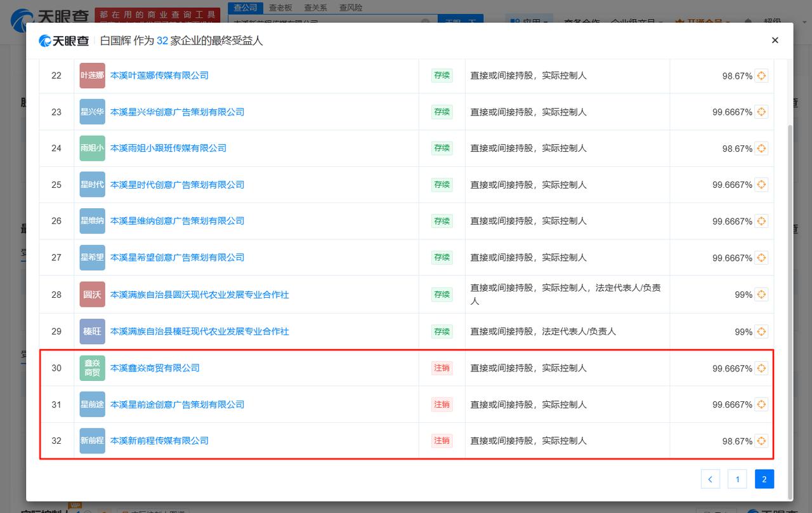
Task: Open equity chart icon for 本溪叶莲娜传媒有限公司
Action: click(x=761, y=76)
